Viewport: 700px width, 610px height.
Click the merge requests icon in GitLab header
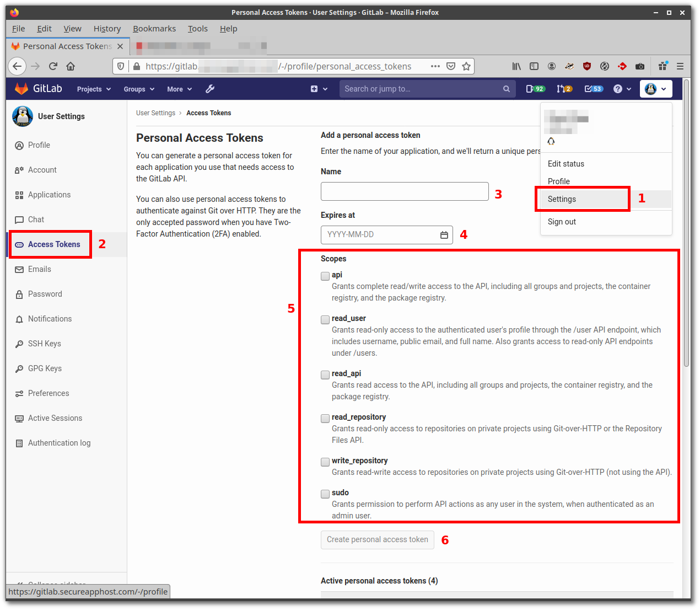564,88
